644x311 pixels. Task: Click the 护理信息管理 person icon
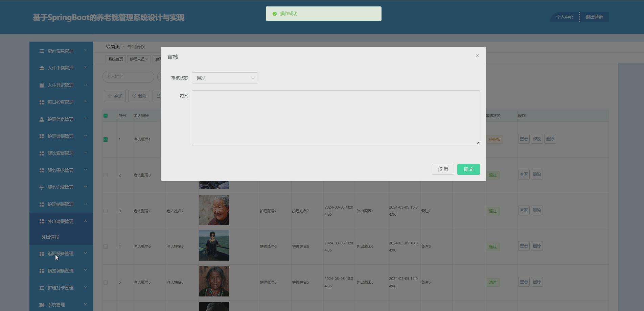click(42, 119)
